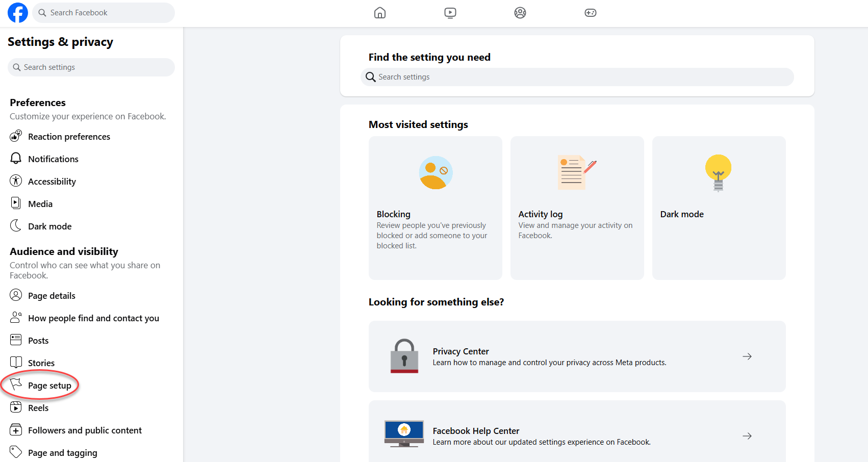Open the Home tab icon
Screen dimensions: 868x462
[380, 13]
